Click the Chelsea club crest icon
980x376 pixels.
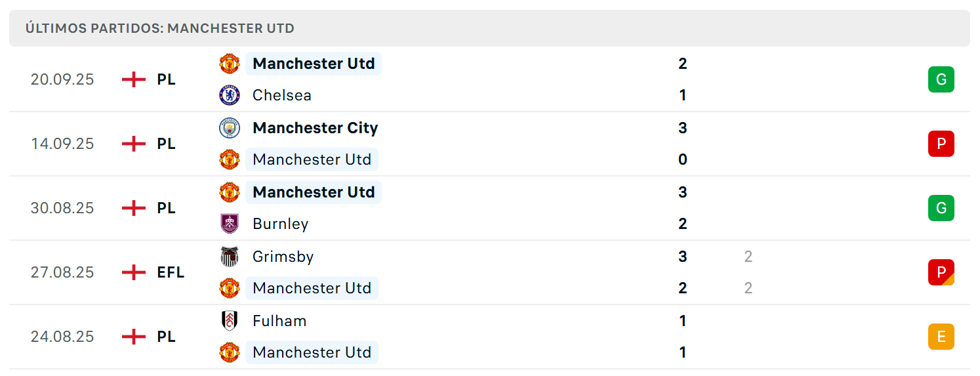pyautogui.click(x=230, y=95)
